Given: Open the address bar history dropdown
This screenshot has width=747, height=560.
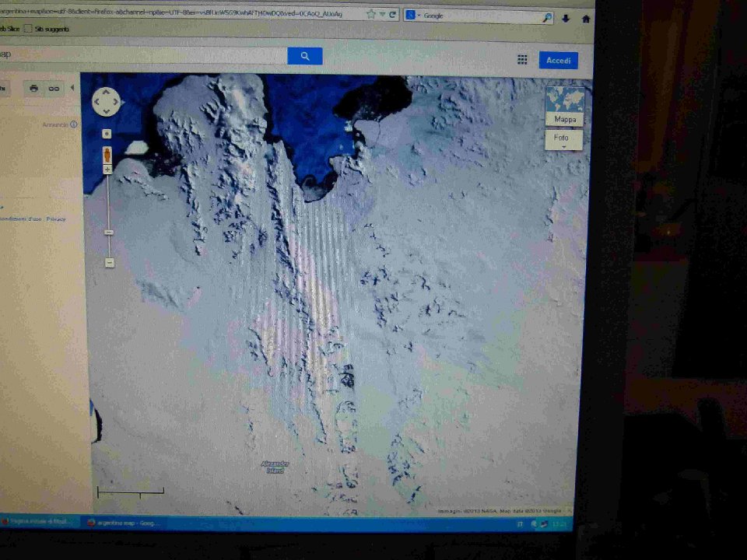Looking at the screenshot, I should pyautogui.click(x=382, y=15).
